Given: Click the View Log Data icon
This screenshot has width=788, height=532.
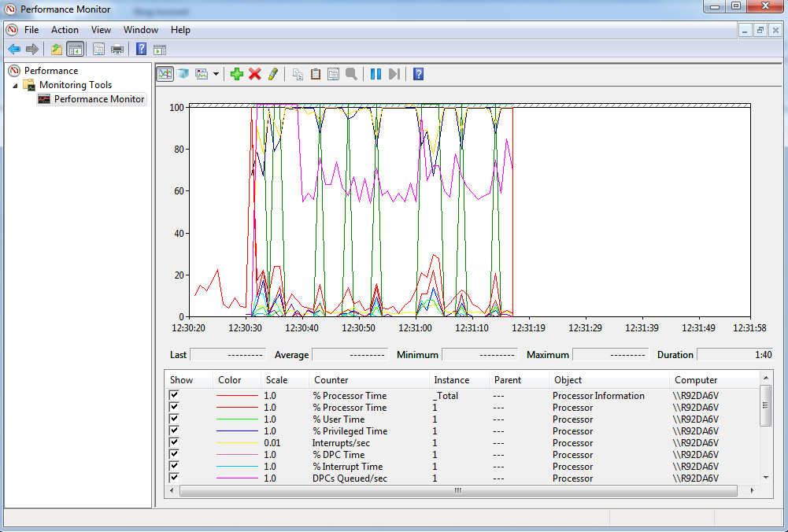Looking at the screenshot, I should click(183, 74).
